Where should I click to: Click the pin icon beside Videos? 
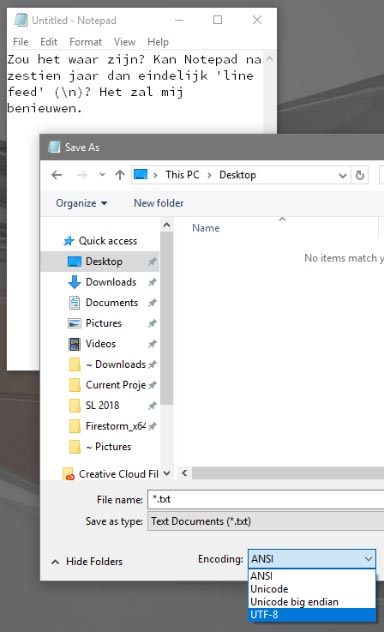click(152, 344)
